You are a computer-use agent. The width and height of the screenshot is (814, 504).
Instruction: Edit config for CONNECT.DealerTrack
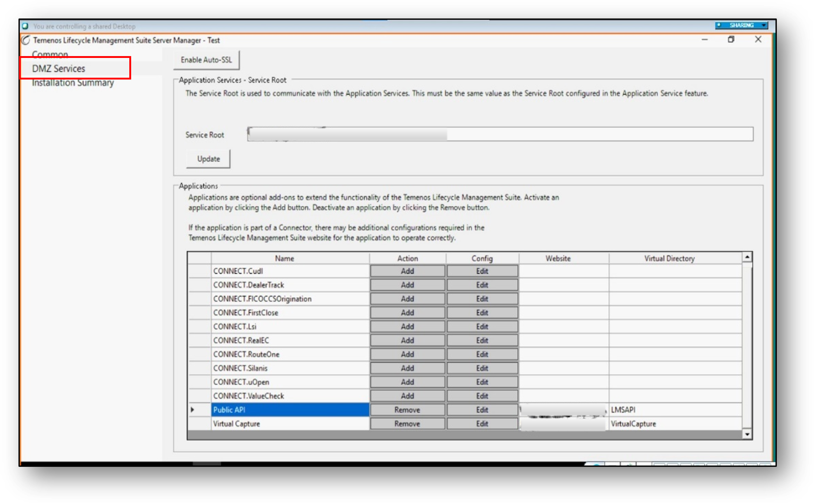pyautogui.click(x=482, y=285)
